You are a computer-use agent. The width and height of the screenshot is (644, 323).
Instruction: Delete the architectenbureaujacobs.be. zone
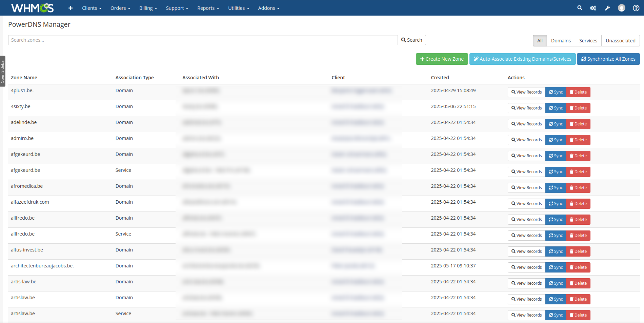pyautogui.click(x=578, y=267)
